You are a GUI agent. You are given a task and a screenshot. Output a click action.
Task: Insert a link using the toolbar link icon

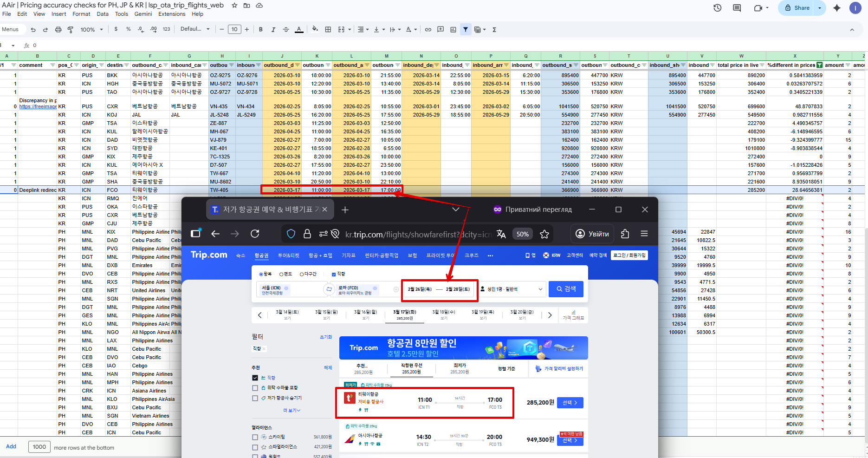[x=428, y=30]
